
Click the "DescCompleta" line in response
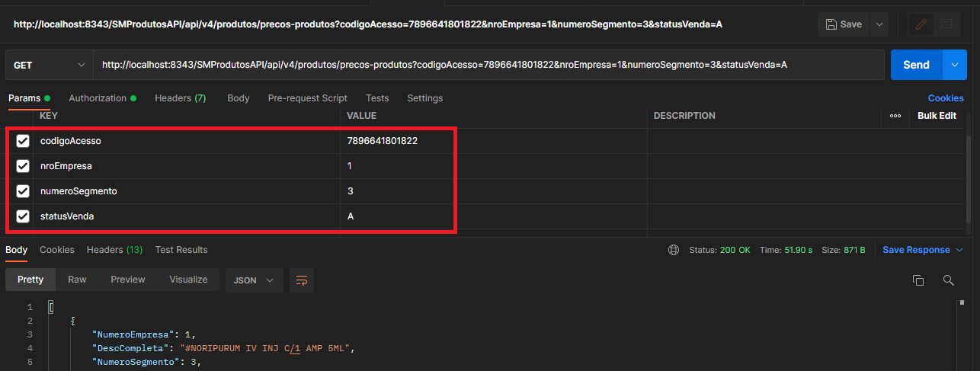tap(224, 348)
